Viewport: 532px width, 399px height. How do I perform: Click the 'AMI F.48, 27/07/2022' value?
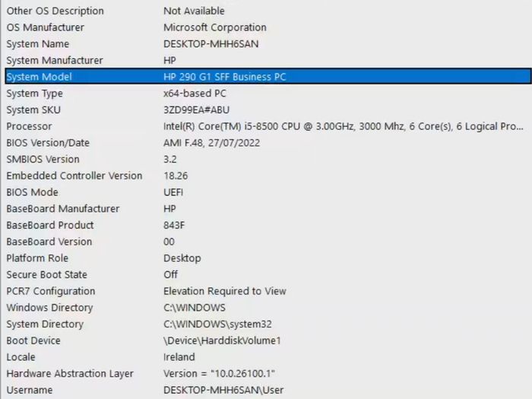(212, 143)
